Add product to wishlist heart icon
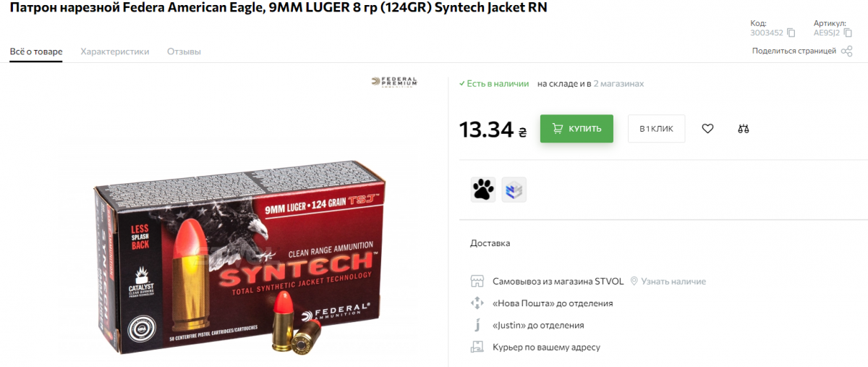 coord(707,129)
